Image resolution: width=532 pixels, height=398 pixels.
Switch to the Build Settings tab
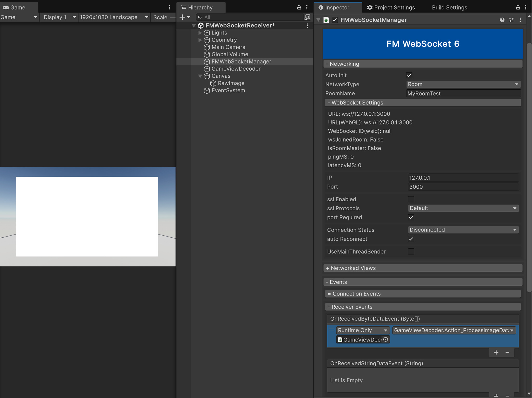449,7
